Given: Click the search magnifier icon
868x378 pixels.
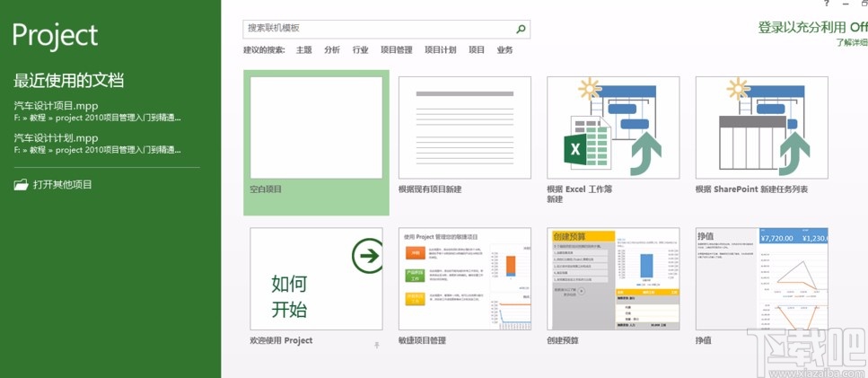Looking at the screenshot, I should 521,29.
